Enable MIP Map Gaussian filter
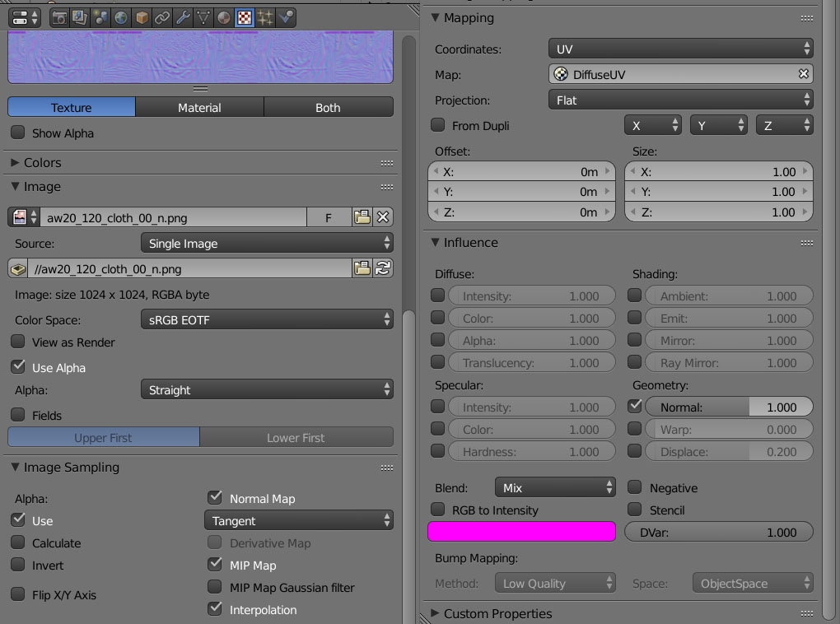Image resolution: width=840 pixels, height=624 pixels. pyautogui.click(x=215, y=586)
